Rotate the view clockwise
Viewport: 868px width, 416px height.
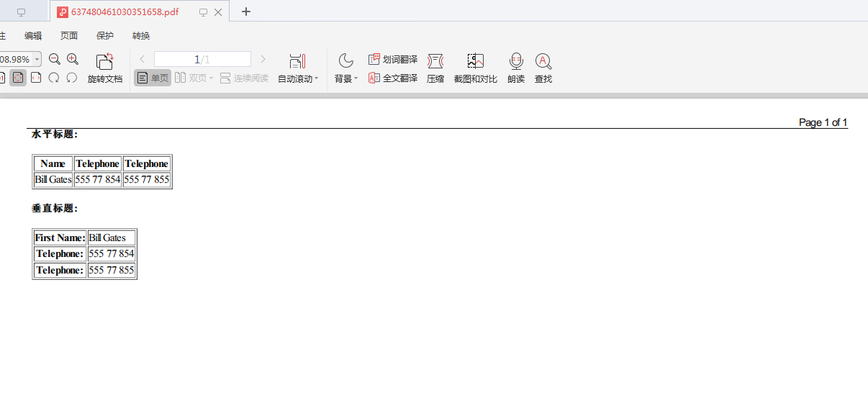click(x=54, y=78)
